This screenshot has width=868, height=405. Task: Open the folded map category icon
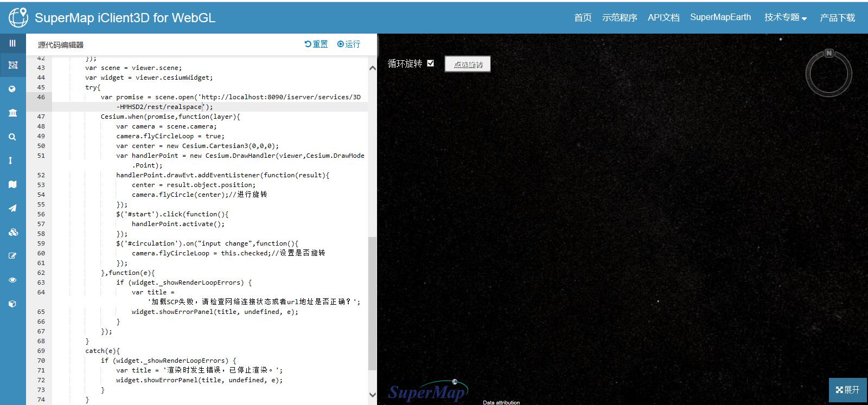(12, 184)
